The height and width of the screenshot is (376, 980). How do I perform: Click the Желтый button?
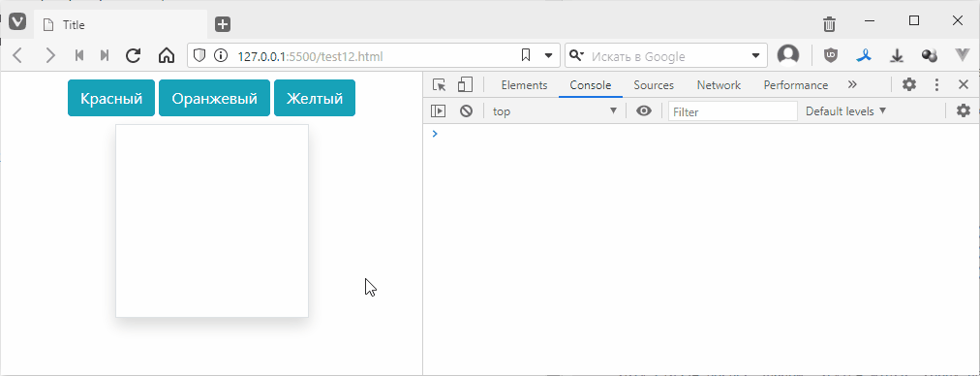click(x=315, y=98)
